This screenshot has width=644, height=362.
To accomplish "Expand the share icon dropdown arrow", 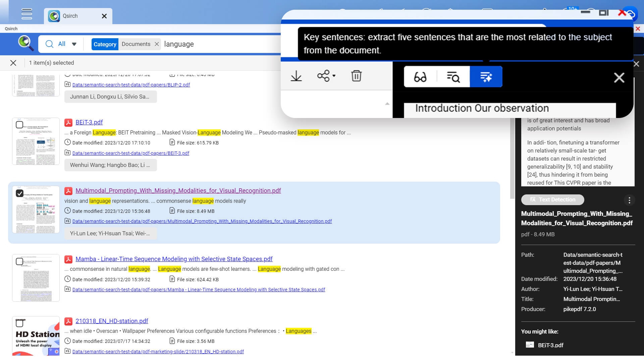I will tap(334, 76).
